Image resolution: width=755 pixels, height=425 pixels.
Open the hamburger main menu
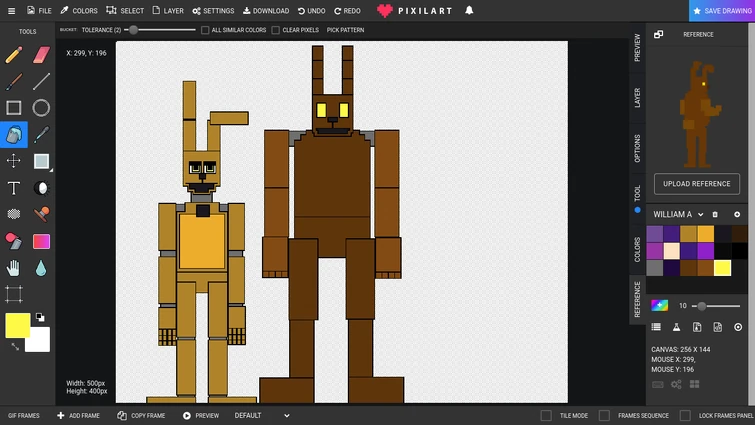coord(11,11)
